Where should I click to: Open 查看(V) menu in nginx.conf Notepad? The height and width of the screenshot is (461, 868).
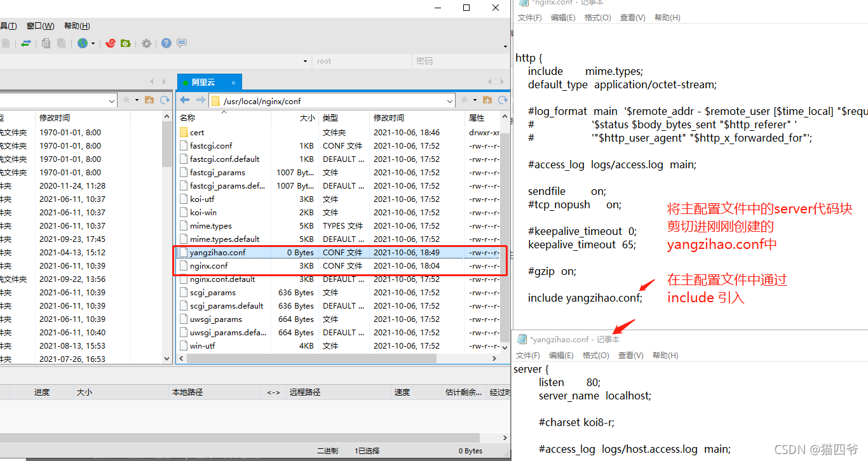click(632, 18)
